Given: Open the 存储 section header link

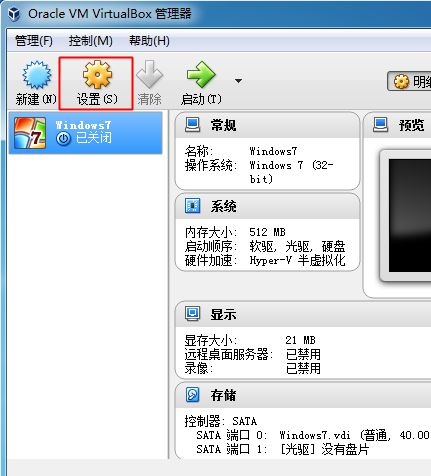Looking at the screenshot, I should tap(223, 395).
